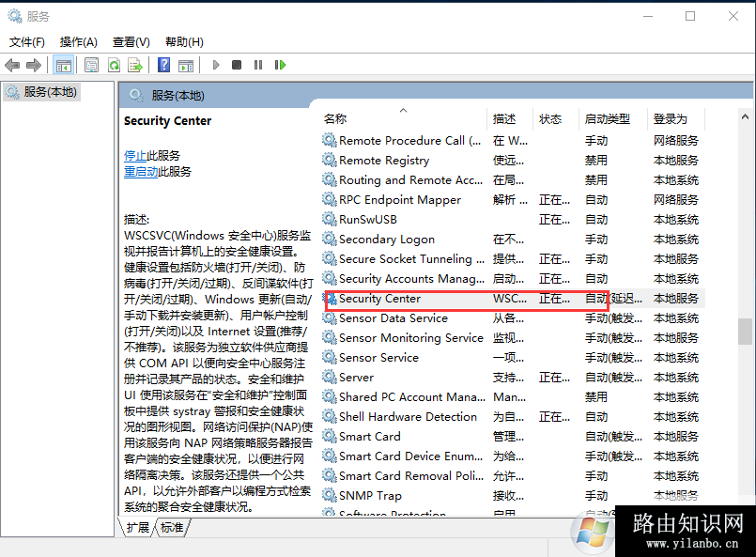The height and width of the screenshot is (557, 756).
Task: Select Routing and Remote Access service name
Action: point(410,180)
